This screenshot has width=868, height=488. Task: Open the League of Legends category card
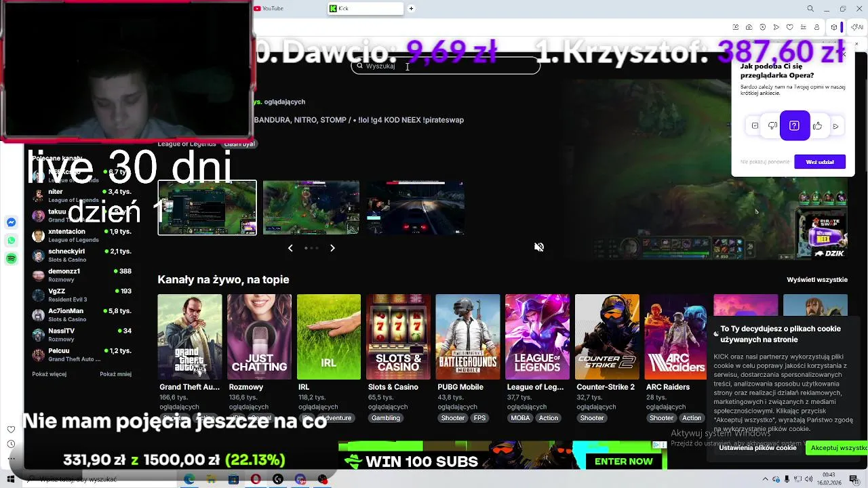pyautogui.click(x=537, y=337)
